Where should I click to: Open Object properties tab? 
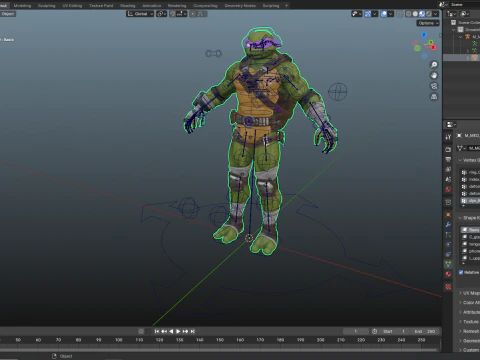pyautogui.click(x=448, y=215)
